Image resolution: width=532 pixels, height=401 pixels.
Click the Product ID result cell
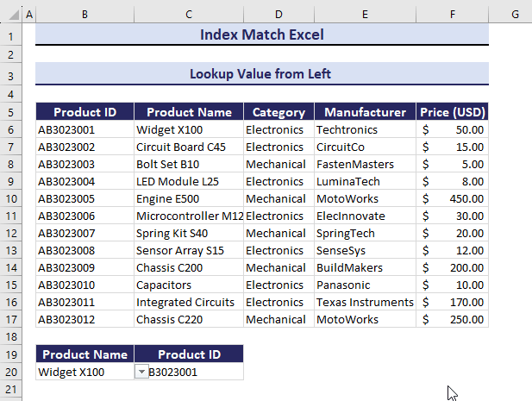coord(194,372)
